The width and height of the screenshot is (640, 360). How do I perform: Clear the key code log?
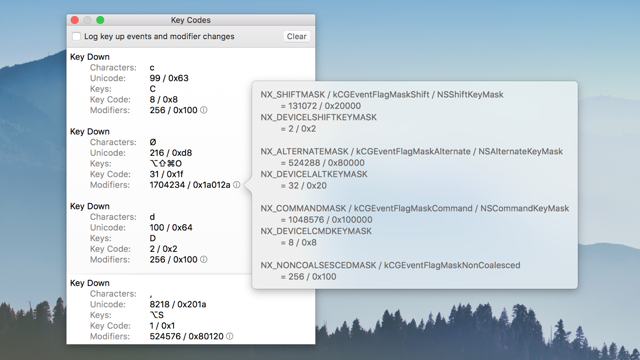(296, 36)
